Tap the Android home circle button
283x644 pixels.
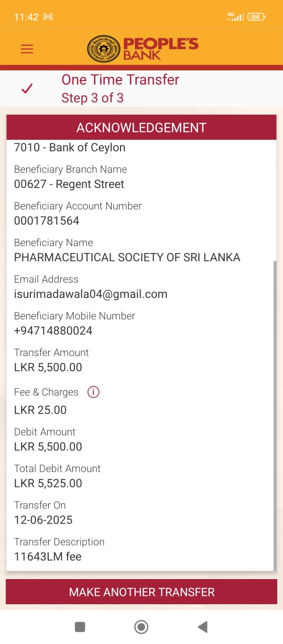[141, 627]
